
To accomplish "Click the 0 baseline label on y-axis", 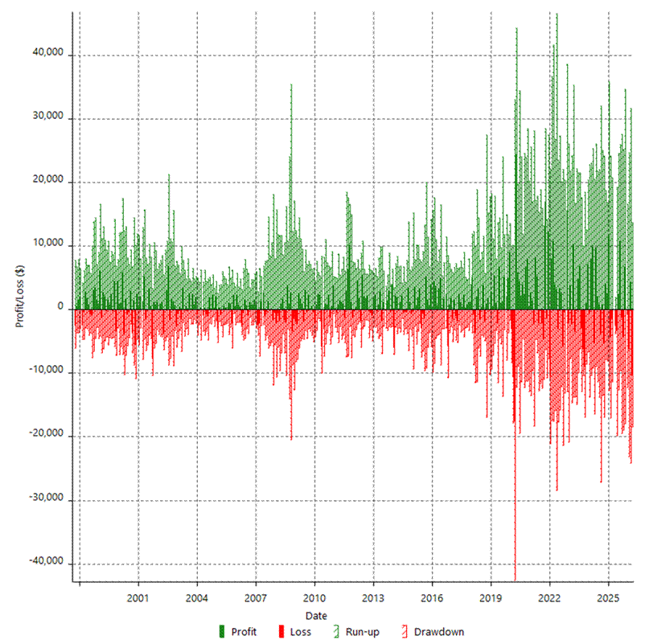I will [61, 309].
